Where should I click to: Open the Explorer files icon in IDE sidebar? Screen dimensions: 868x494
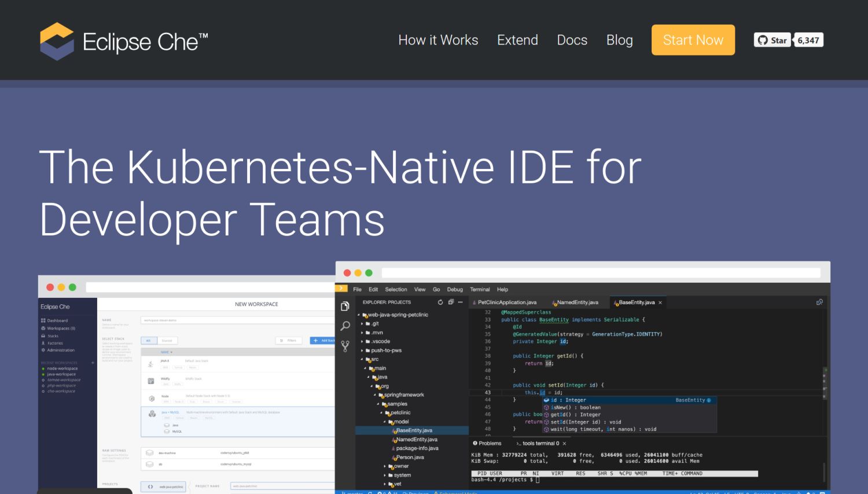click(345, 307)
